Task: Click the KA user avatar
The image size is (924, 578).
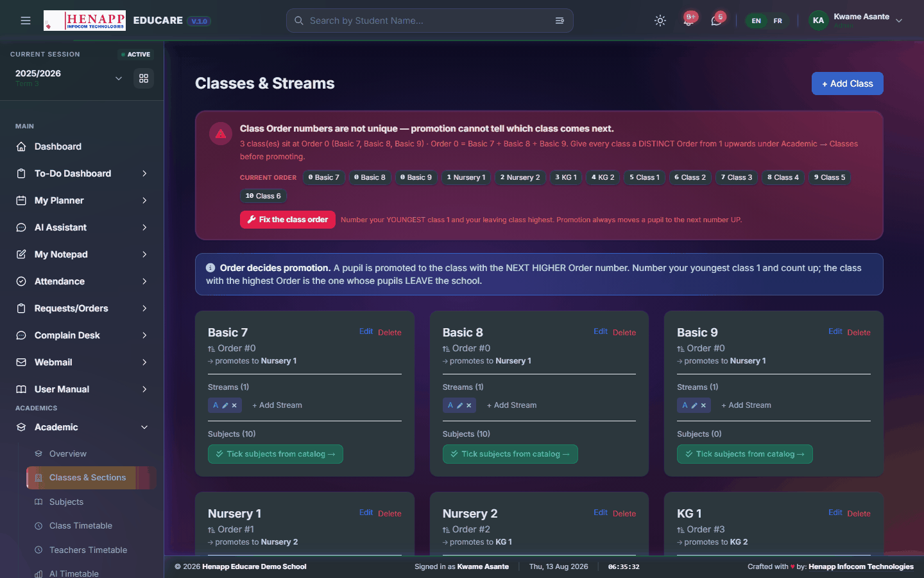Action: click(818, 21)
